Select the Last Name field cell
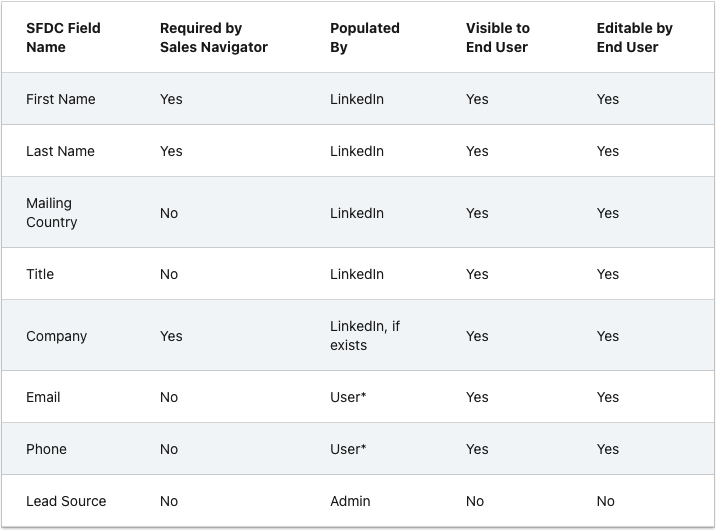 [60, 151]
